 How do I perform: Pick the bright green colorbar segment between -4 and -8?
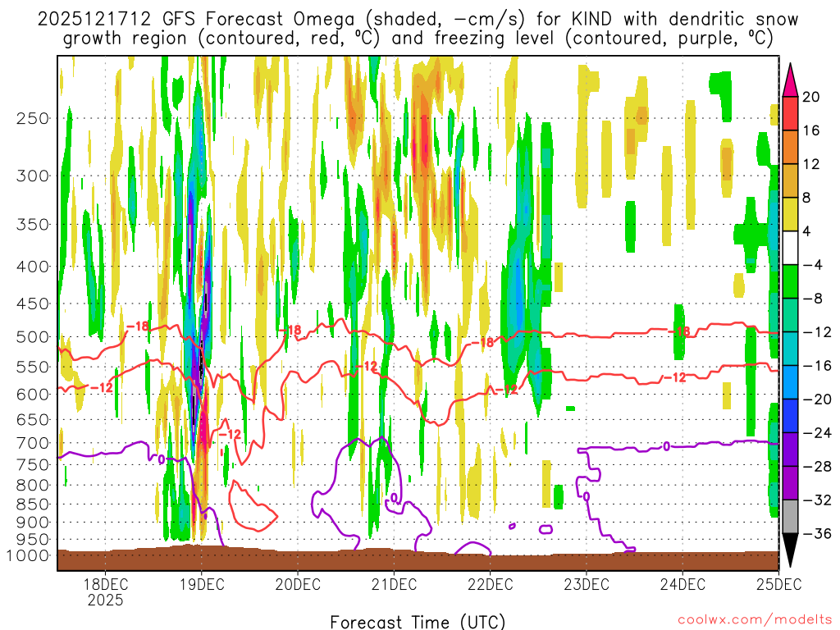point(790,281)
